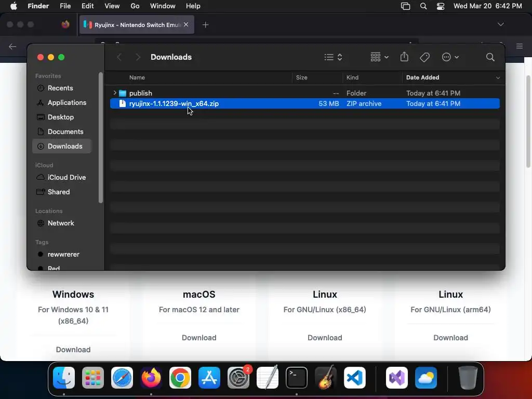Click the Stage Manager menu bar icon

tap(405, 6)
